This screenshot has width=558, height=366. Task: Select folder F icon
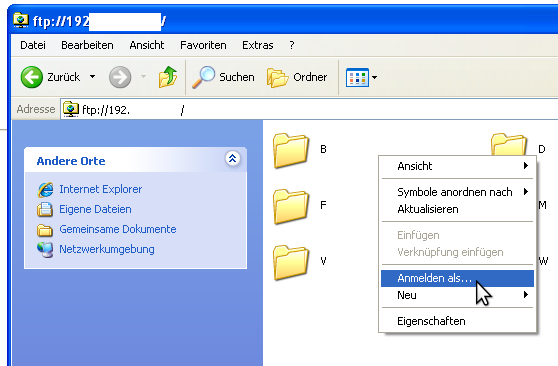coord(291,206)
